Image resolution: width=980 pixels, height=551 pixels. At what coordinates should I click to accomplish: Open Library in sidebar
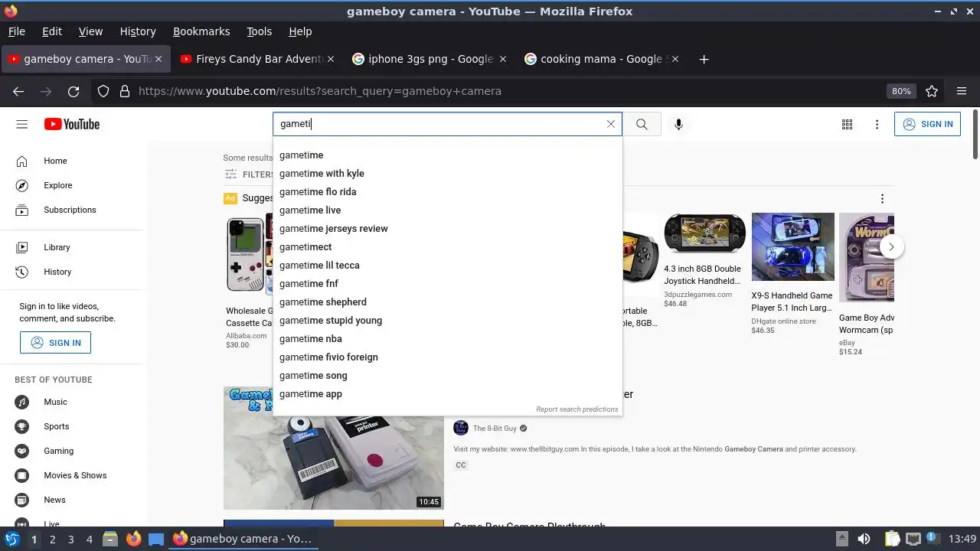(x=57, y=247)
